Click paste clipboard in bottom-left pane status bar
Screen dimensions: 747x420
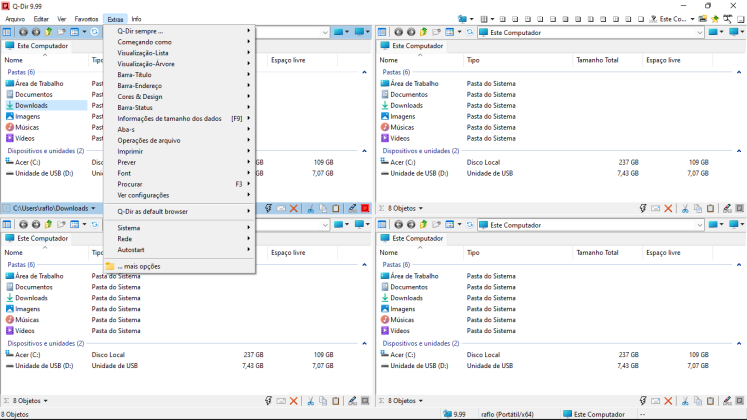pos(336,401)
